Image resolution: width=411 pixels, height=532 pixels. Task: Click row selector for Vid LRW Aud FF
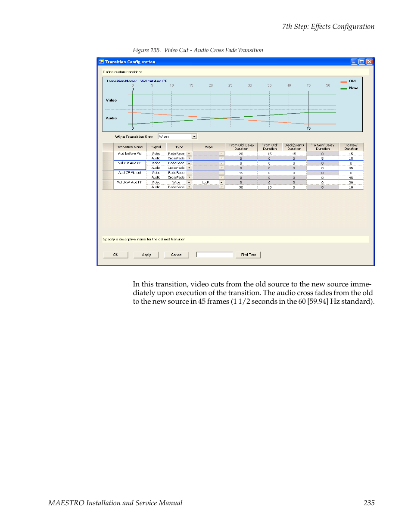(108, 184)
